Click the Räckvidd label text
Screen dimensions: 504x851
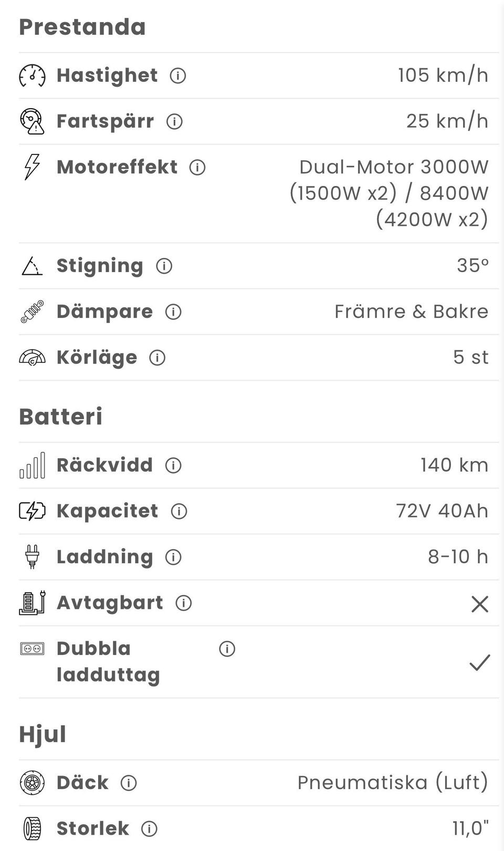104,465
